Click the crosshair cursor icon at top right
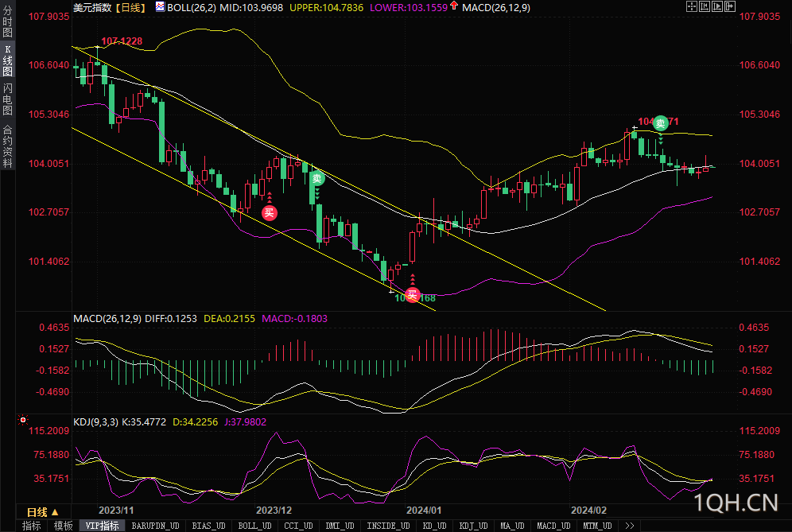Viewport: 792px width, 532px height. click(x=692, y=6)
